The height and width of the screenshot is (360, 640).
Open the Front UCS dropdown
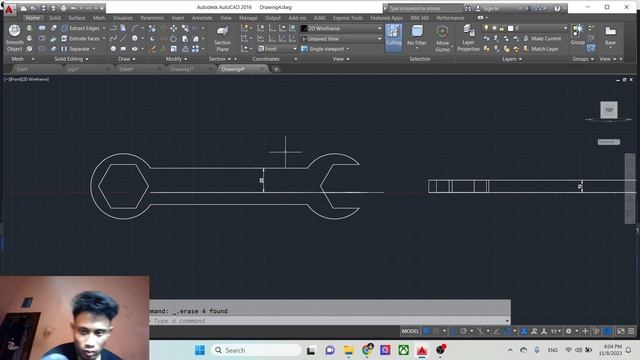[277, 49]
